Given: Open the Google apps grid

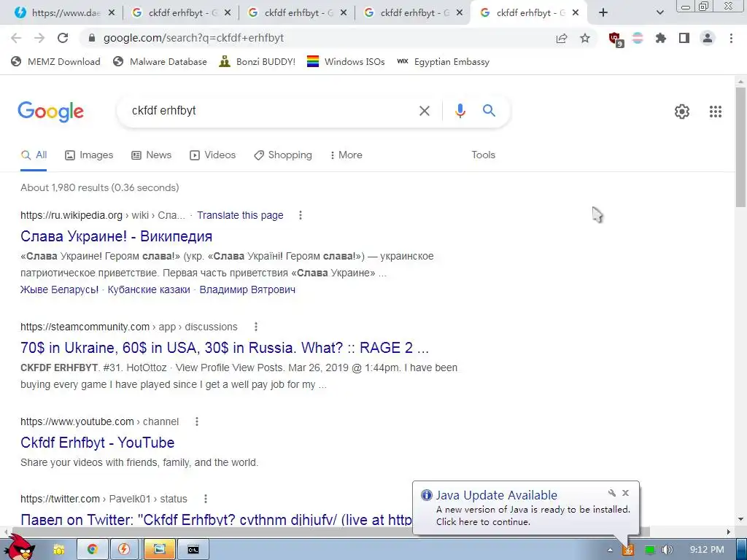Looking at the screenshot, I should (x=715, y=112).
